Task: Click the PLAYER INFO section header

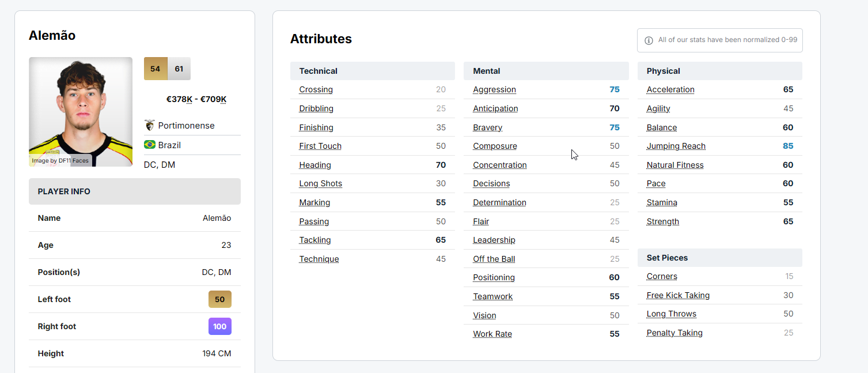Action: pyautogui.click(x=64, y=191)
